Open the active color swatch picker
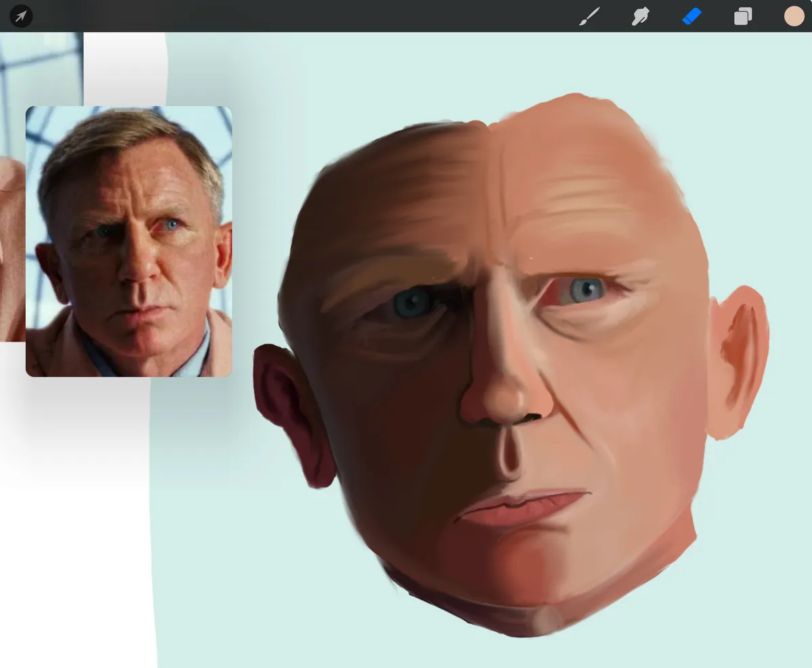Viewport: 812px width, 668px height. click(x=794, y=16)
